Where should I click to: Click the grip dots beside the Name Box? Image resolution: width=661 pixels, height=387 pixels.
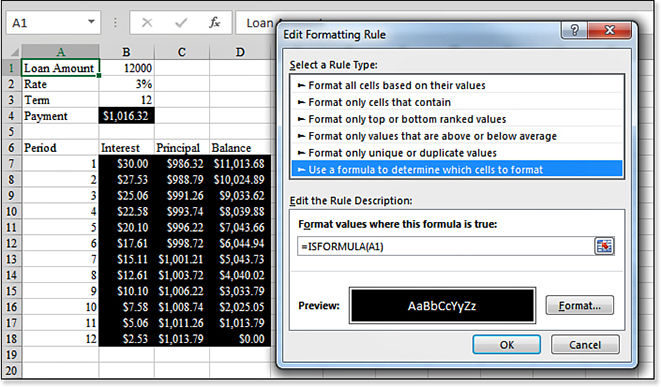[x=115, y=22]
